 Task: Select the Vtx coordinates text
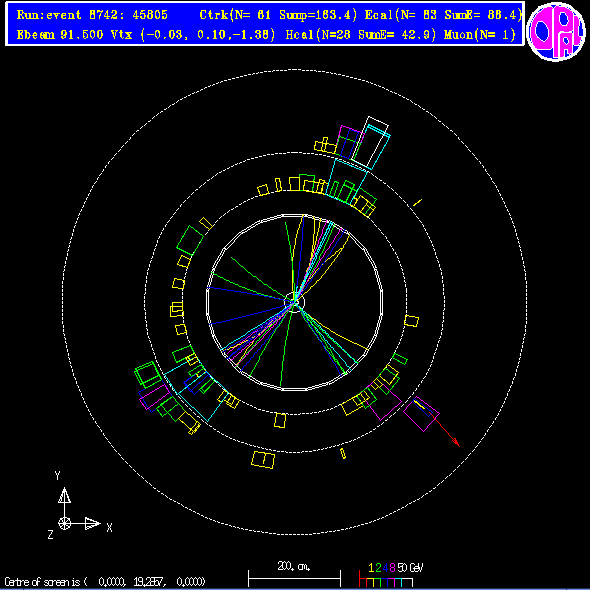click(193, 35)
